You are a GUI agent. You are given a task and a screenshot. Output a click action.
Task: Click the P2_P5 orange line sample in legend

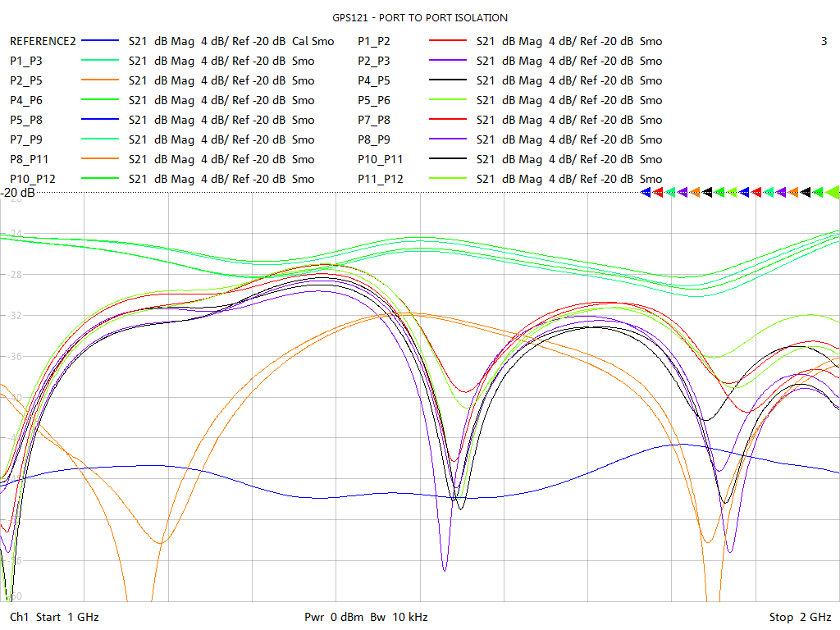(101, 80)
